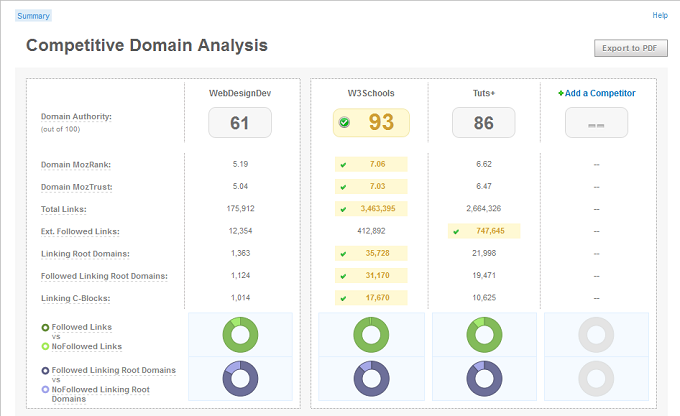This screenshot has height=416, width=680.
Task: Click Tuts+ green followed links donut chart
Action: 484,334
